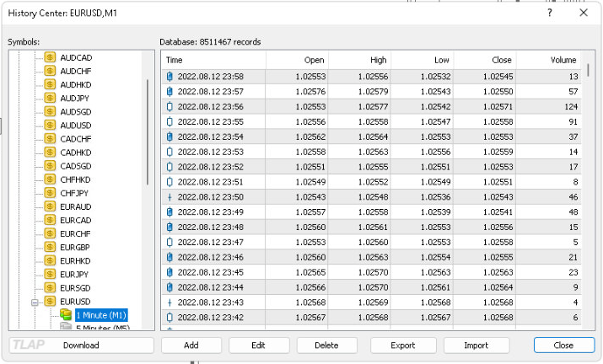Select the 2022.08.12 23:55 record
This screenshot has width=603, height=364.
371,122
